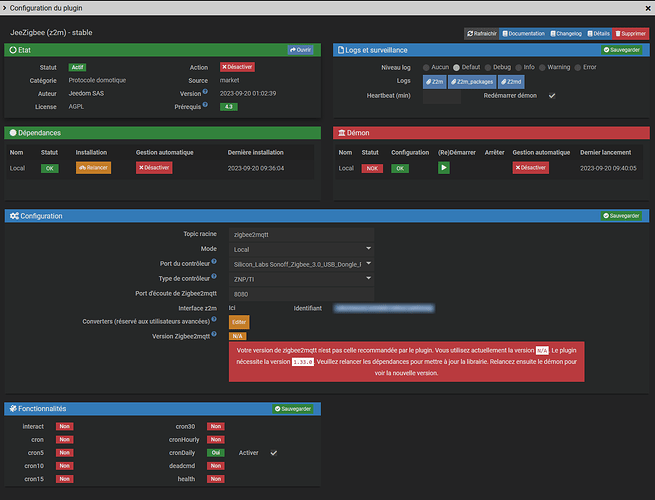Image resolution: width=655 pixels, height=500 pixels.
Task: Click the OK badge under Démon Configuration
Action: (x=400, y=168)
